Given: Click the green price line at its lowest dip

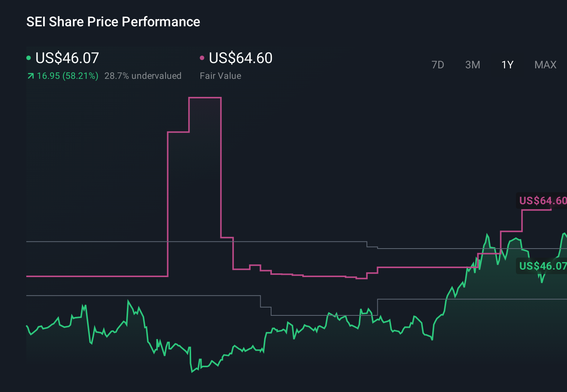Looking at the screenshot, I should tap(192, 372).
